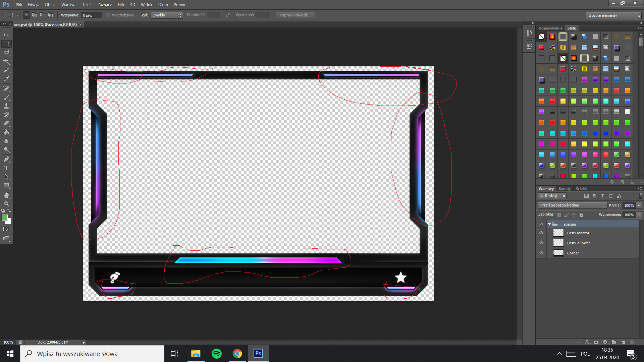Click the green foreground color swatch
This screenshot has height=362, width=644.
click(x=5, y=218)
